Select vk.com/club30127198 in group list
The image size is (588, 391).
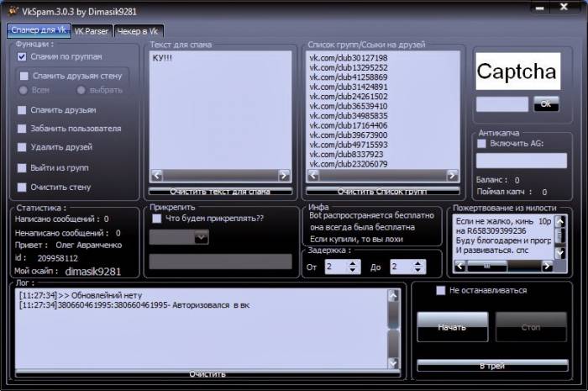[x=349, y=58]
